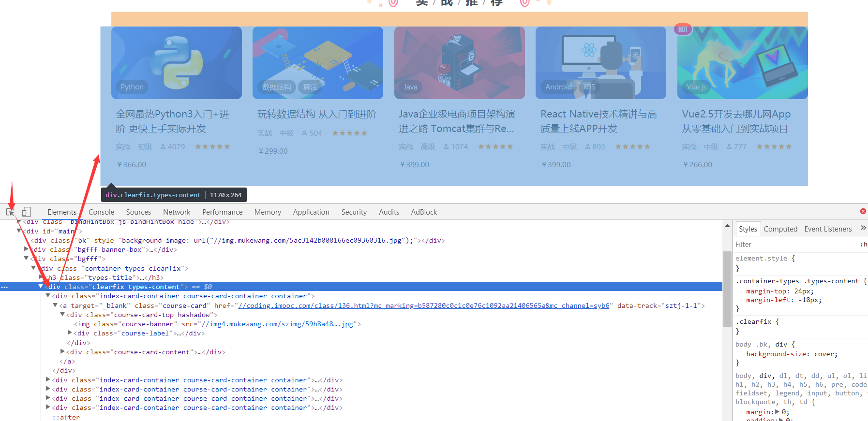The image size is (868, 421).
Task: Click the ¥266.00 price text
Action: coord(698,165)
